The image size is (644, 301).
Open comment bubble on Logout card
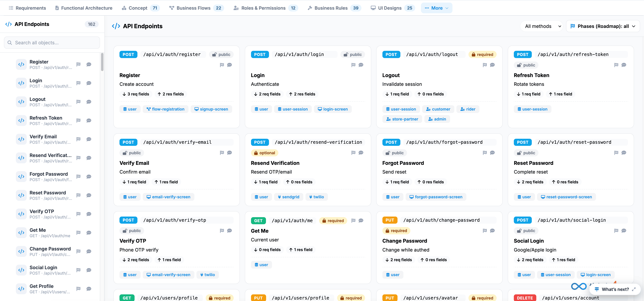[x=493, y=65]
